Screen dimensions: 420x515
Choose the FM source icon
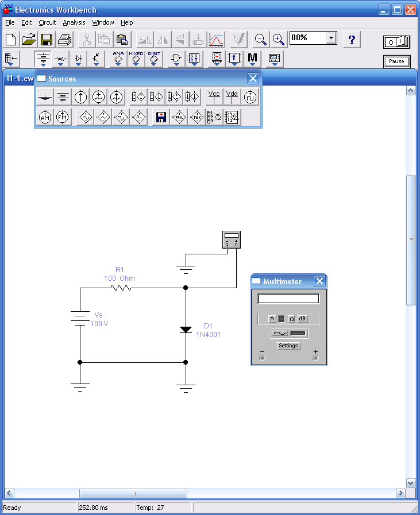(x=63, y=117)
